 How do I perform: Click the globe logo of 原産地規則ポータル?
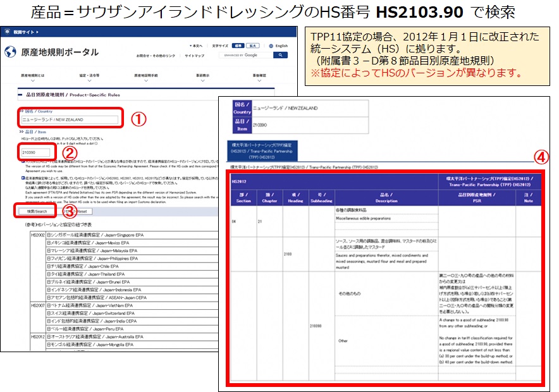point(9,51)
